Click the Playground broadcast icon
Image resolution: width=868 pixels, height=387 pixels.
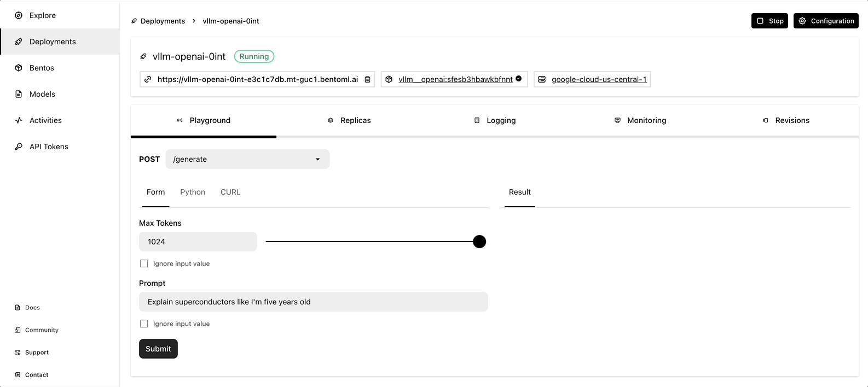click(x=180, y=120)
